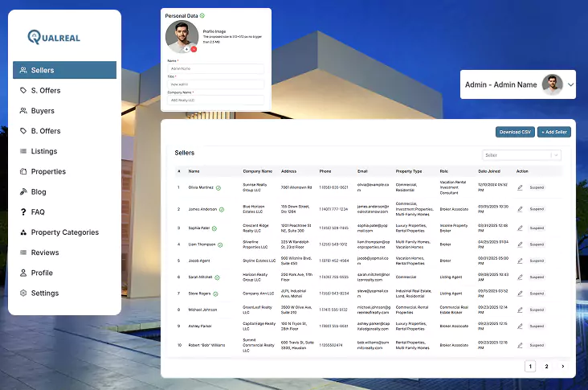Viewport: 588px width, 390px height.
Task: Click Date Joined column header
Action: tap(489, 171)
